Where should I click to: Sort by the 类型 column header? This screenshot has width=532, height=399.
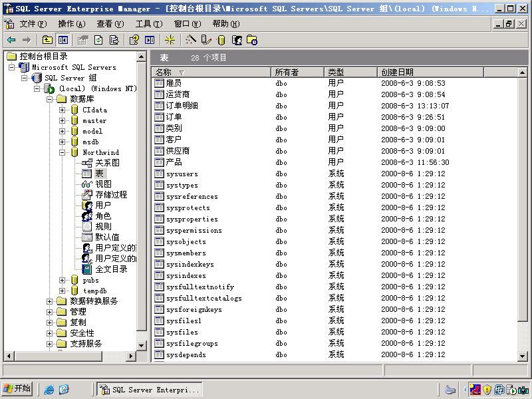pos(350,72)
